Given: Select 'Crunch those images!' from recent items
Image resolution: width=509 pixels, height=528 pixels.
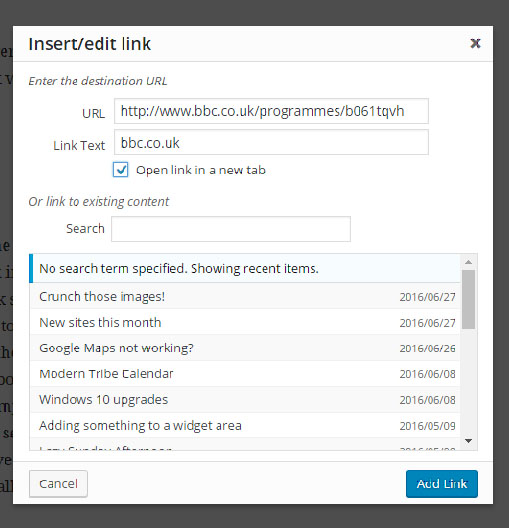Looking at the screenshot, I should pyautogui.click(x=245, y=296).
